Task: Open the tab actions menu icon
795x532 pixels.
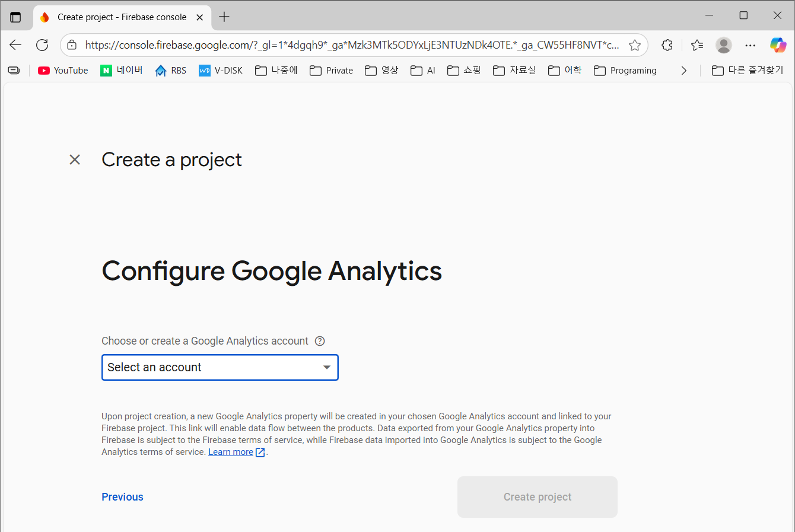Action: pyautogui.click(x=15, y=17)
